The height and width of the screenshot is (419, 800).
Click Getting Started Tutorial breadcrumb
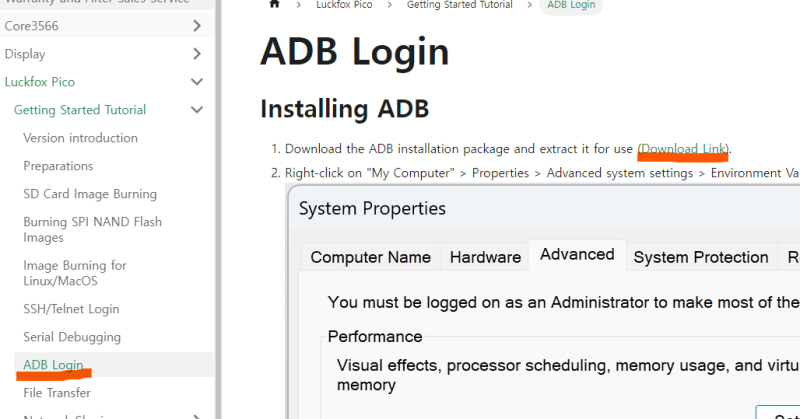coord(459,5)
